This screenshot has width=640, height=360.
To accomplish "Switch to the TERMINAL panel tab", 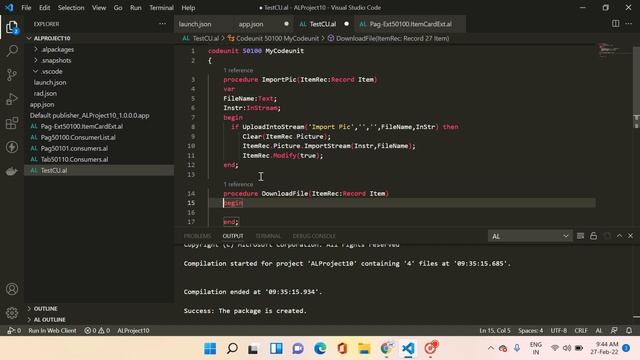I will (x=268, y=236).
